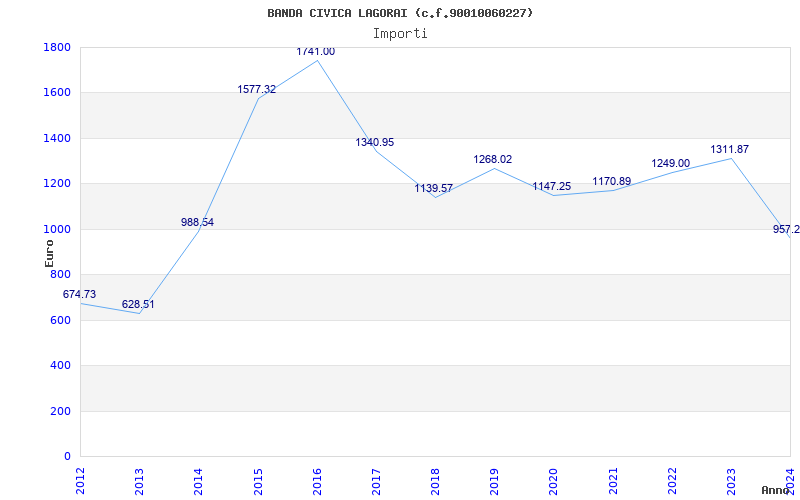Click the 2020 x-axis year label
Viewport: 800px width, 500px height.
[x=554, y=482]
